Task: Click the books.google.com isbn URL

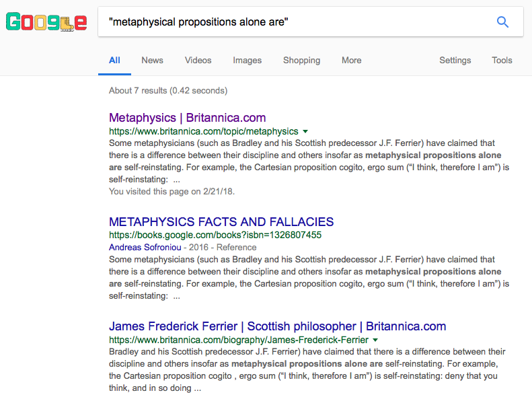Action: tap(215, 235)
